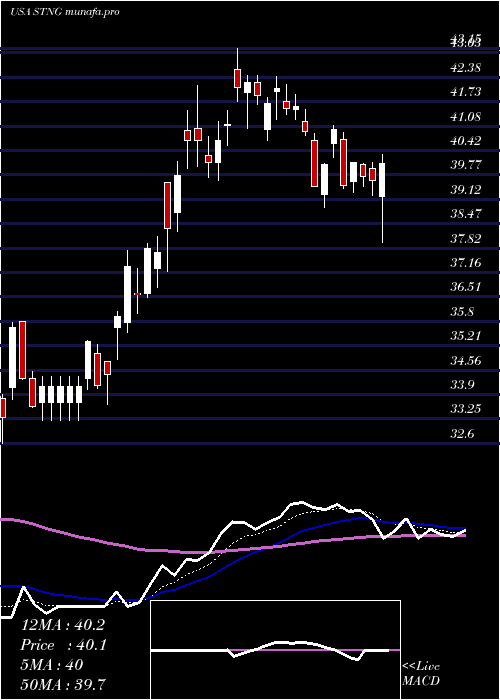
Task: Click the 40.42 price axis label
Action: [x=466, y=141]
